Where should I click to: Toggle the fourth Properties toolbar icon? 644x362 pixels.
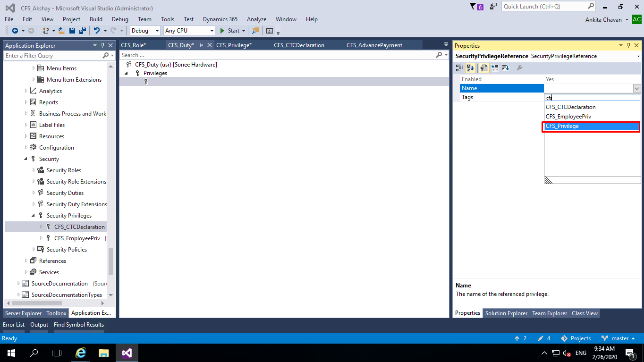(495, 68)
